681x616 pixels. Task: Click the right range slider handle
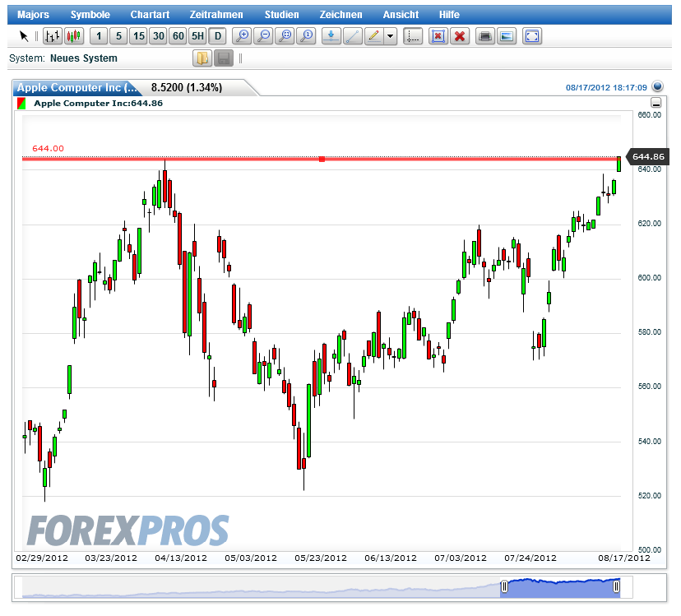click(x=616, y=587)
